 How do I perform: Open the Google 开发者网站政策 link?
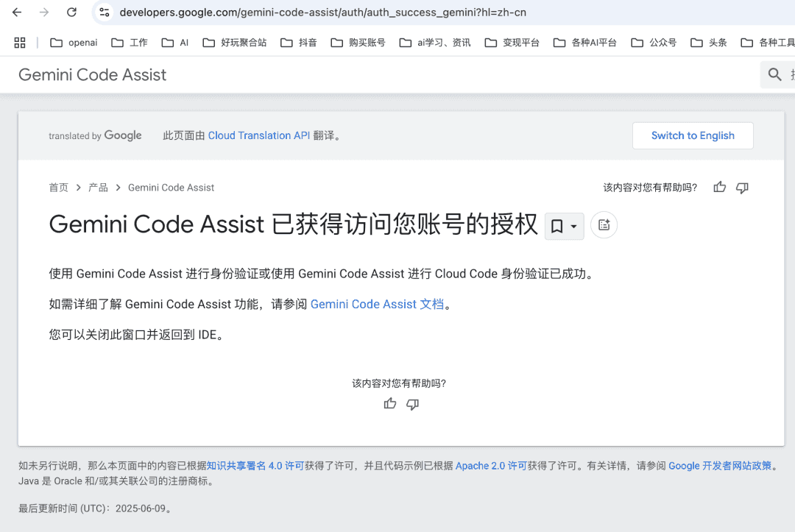[720, 466]
